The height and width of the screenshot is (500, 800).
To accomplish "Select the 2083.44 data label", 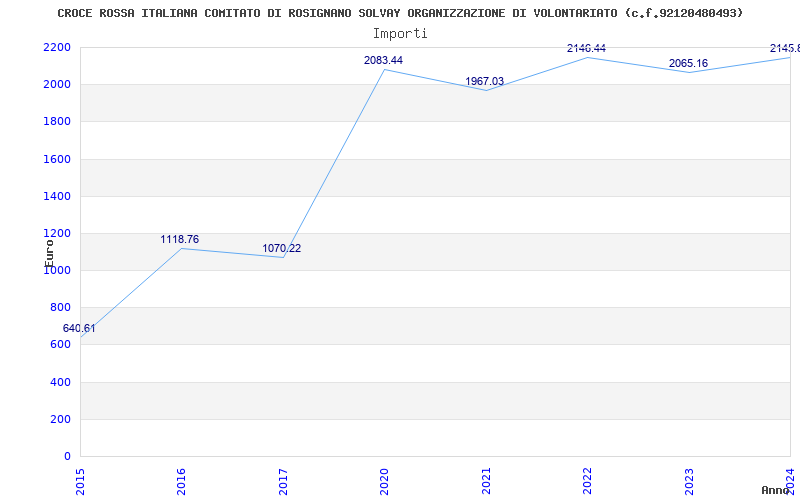I will [x=383, y=61].
